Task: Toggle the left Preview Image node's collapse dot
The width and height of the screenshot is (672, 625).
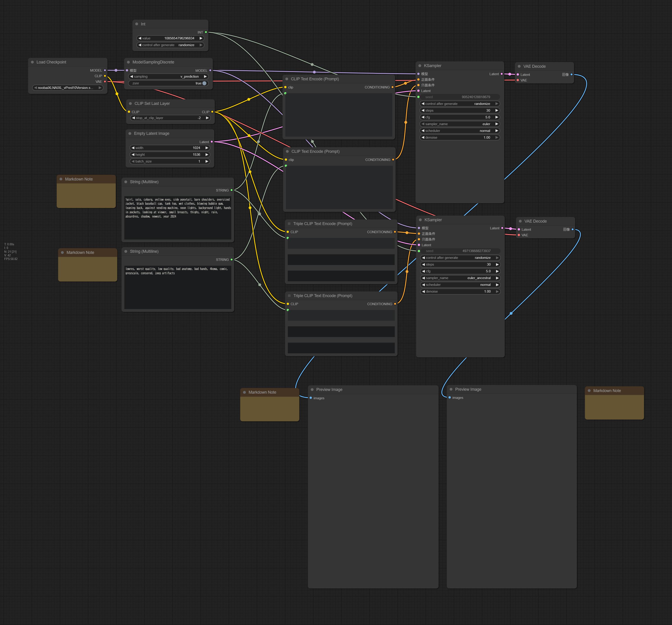Action: pyautogui.click(x=312, y=390)
